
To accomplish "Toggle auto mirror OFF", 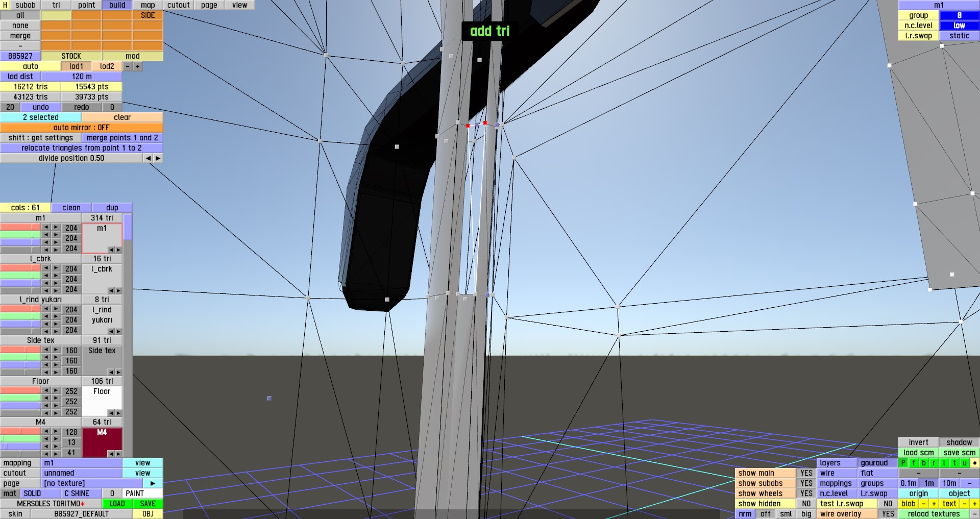I will point(82,128).
